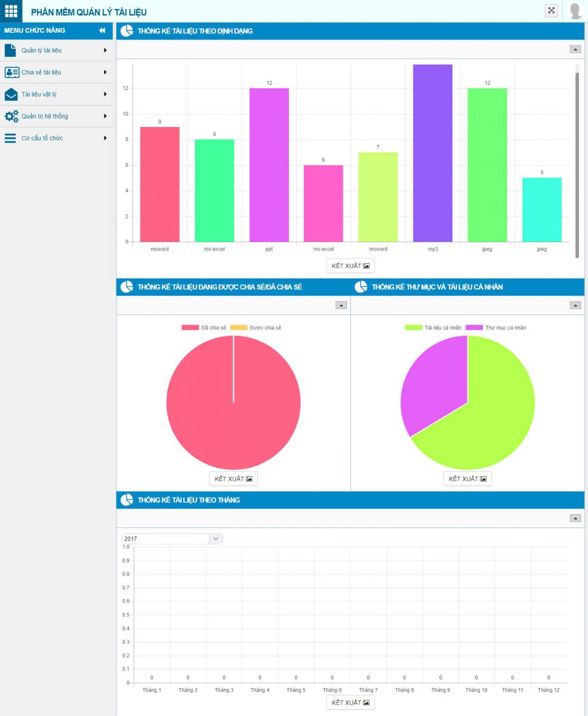Click the contact card icon for Chia sẻ tài liệu
This screenshot has height=716, width=588.
coord(11,72)
